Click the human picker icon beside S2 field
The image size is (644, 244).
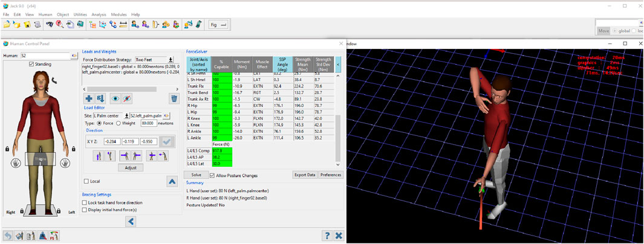(74, 56)
